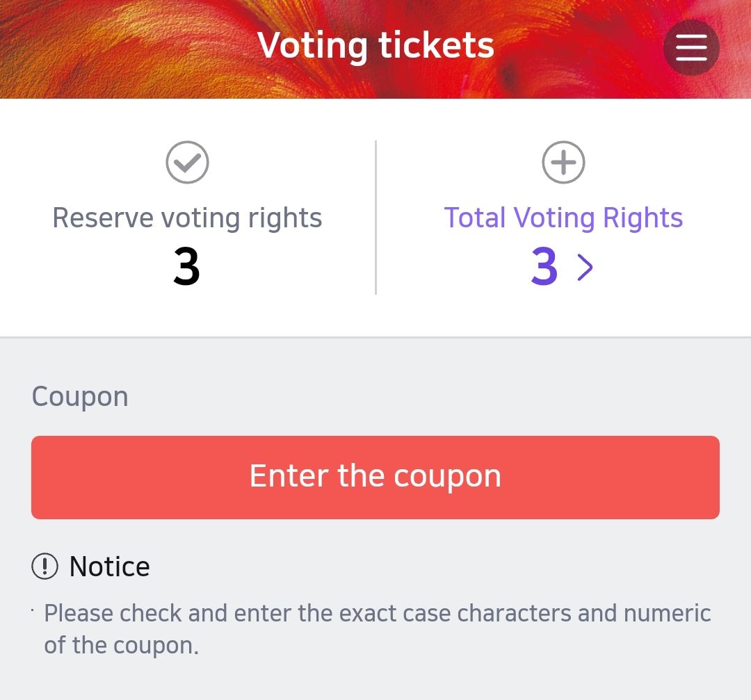The image size is (751, 700).
Task: Click the Voting tickets page title
Action: tap(375, 46)
